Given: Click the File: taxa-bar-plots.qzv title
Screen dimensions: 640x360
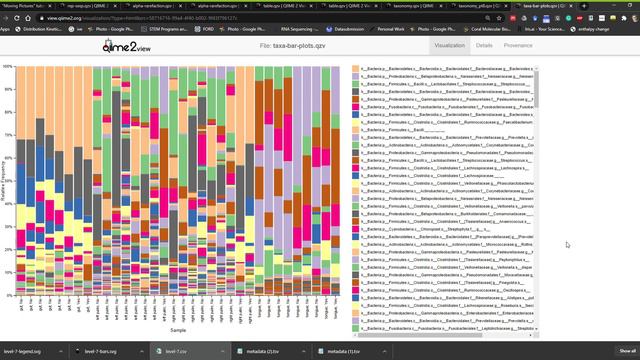Looking at the screenshot, I should click(292, 46).
